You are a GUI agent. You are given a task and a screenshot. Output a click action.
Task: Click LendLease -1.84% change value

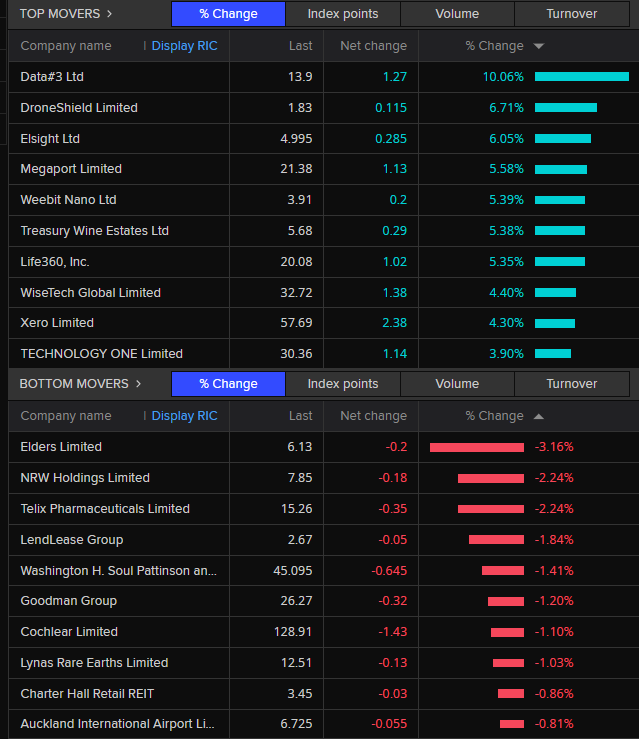tap(554, 540)
